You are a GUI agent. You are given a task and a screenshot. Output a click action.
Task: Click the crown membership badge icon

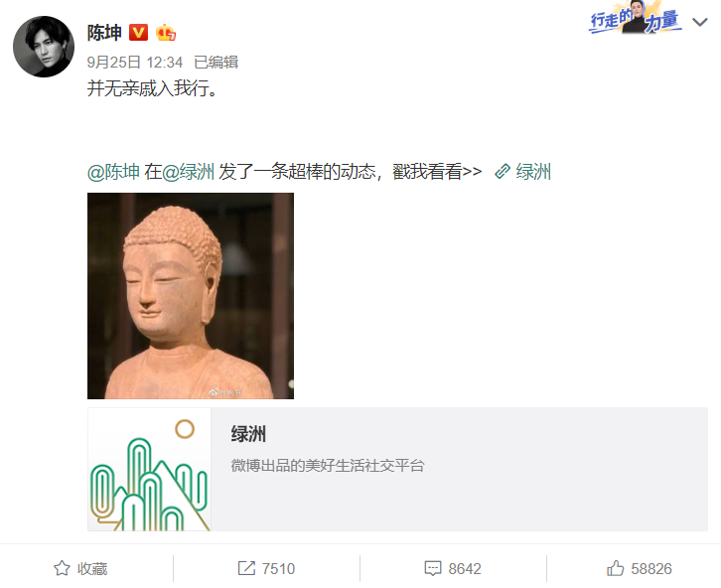tap(166, 33)
